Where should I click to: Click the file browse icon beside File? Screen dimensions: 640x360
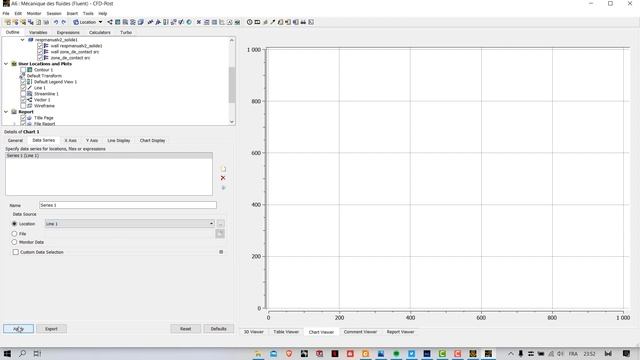(220, 233)
